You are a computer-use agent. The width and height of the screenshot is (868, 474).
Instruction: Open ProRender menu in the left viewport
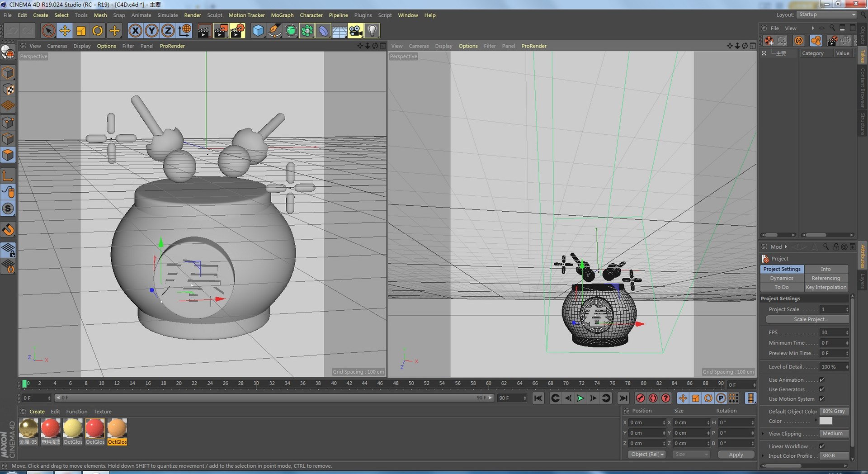[x=172, y=46]
